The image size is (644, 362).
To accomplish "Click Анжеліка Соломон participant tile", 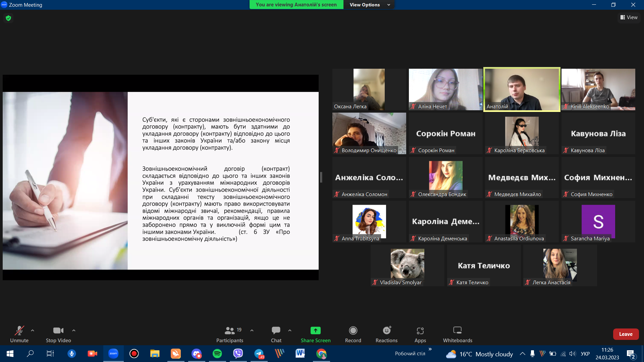I will click(369, 177).
